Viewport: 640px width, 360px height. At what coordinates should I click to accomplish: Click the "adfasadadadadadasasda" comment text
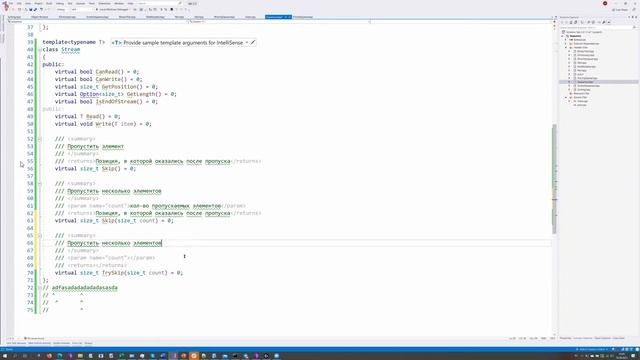pos(84,288)
